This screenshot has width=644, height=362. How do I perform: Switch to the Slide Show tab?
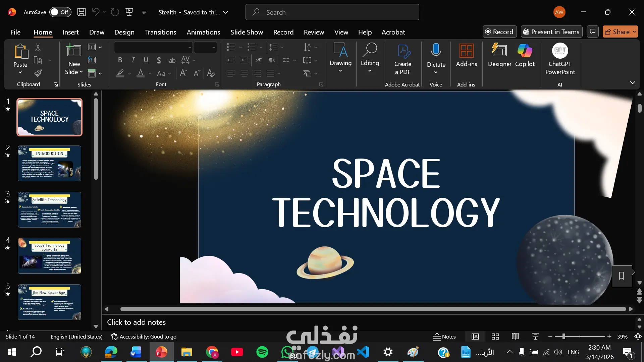click(247, 32)
